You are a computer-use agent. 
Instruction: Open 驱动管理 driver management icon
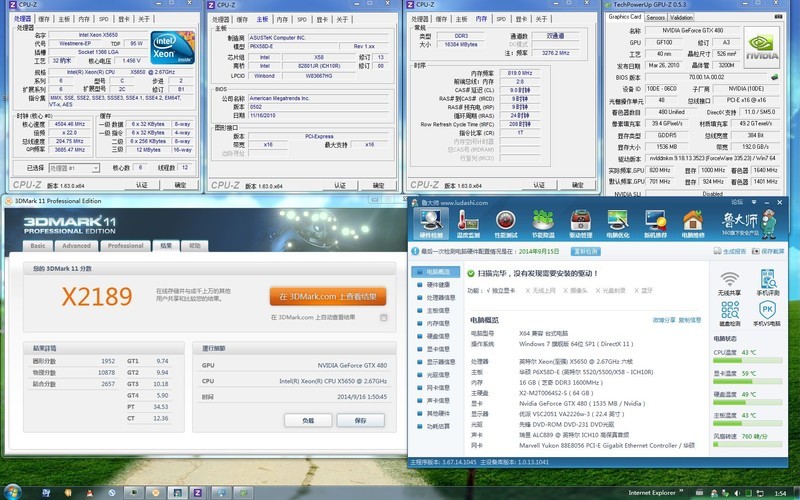pyautogui.click(x=581, y=223)
